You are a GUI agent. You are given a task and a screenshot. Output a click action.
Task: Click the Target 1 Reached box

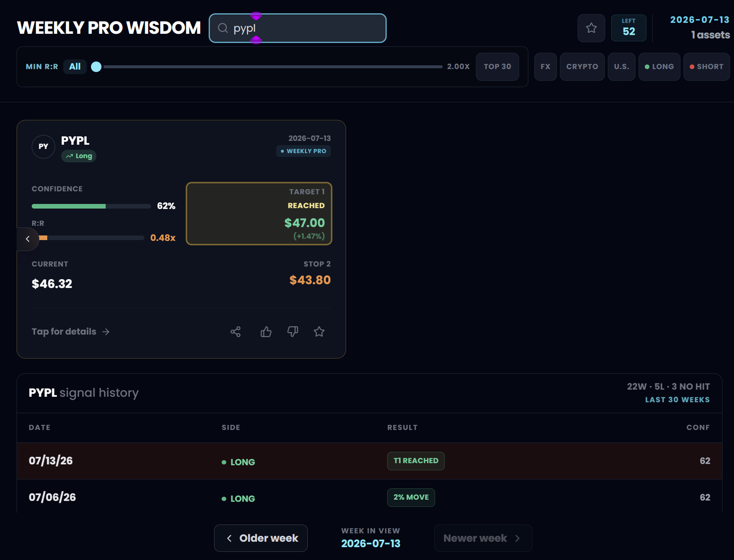pyautogui.click(x=259, y=213)
